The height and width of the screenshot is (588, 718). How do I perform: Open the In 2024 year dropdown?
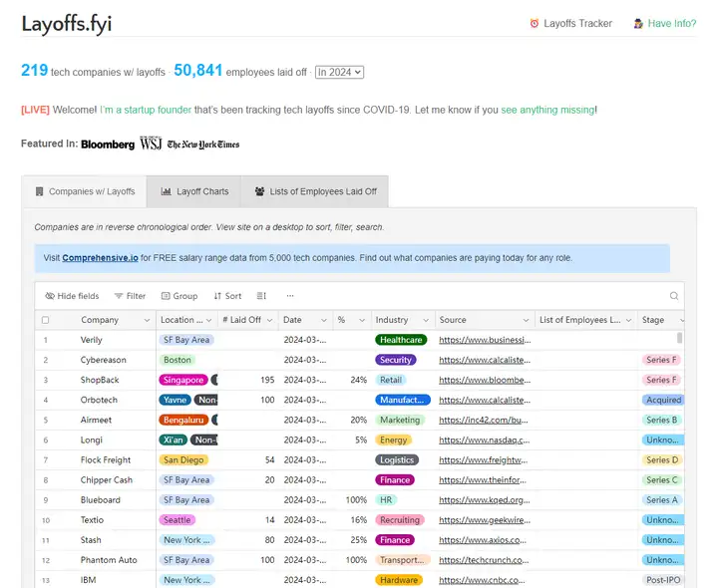click(339, 73)
